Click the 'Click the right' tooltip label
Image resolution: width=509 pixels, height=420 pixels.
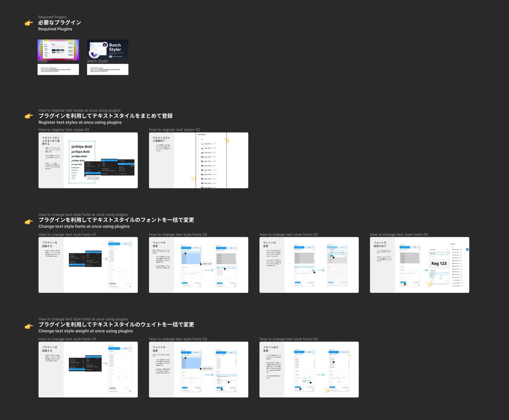[93, 178]
